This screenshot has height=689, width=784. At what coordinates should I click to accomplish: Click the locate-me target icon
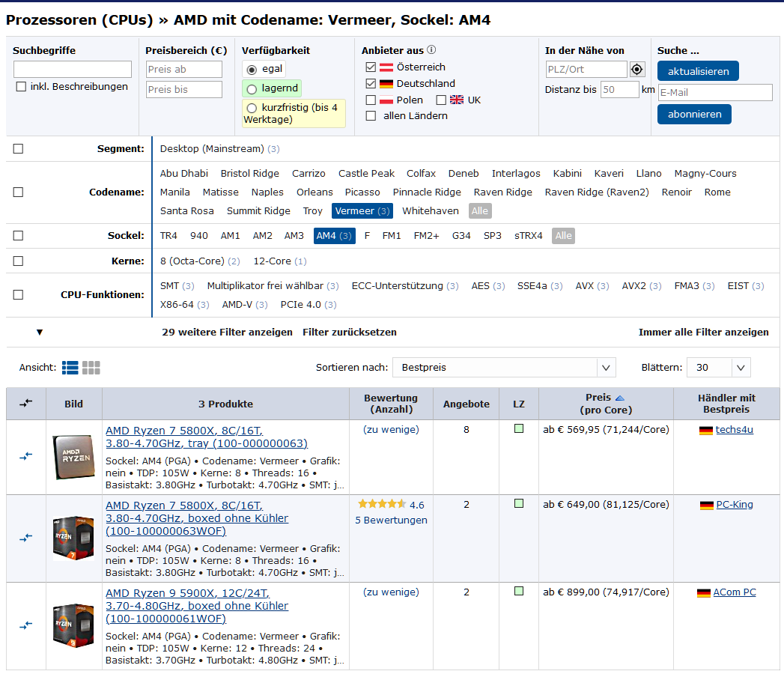pos(637,69)
